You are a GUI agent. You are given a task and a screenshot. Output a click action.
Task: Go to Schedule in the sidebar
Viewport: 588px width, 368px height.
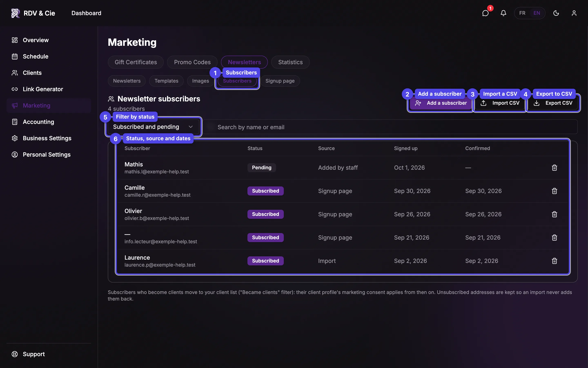point(49,56)
